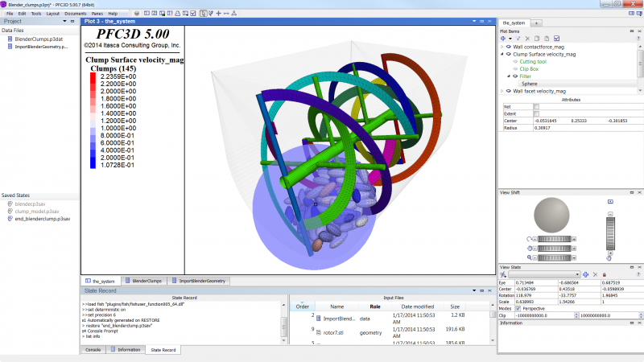Viewport: 644px width, 362px height.
Task: Switch to the BlenderClumps tab
Action: 143,281
